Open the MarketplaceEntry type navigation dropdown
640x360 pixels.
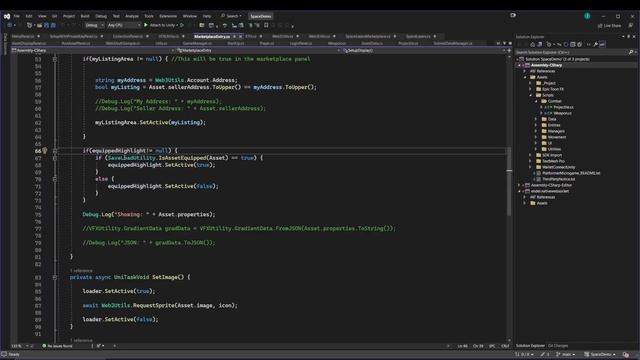pyautogui.click(x=259, y=51)
